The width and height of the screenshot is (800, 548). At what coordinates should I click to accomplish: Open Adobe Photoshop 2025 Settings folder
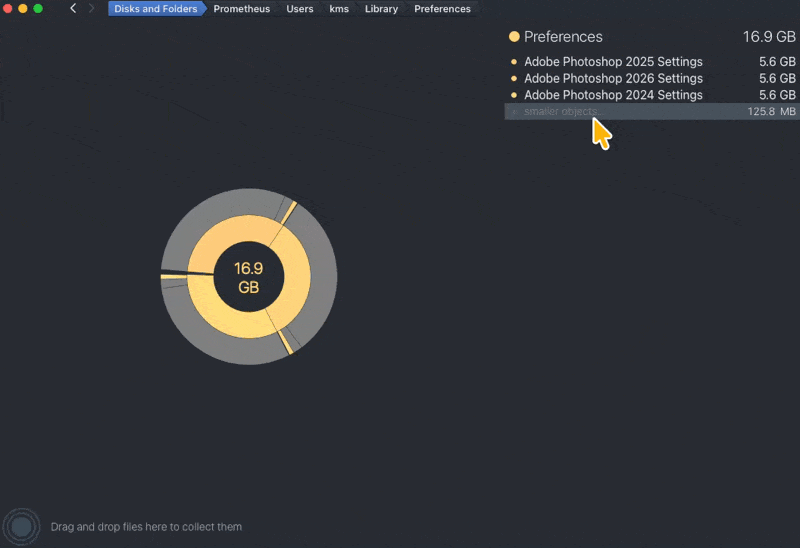[613, 62]
